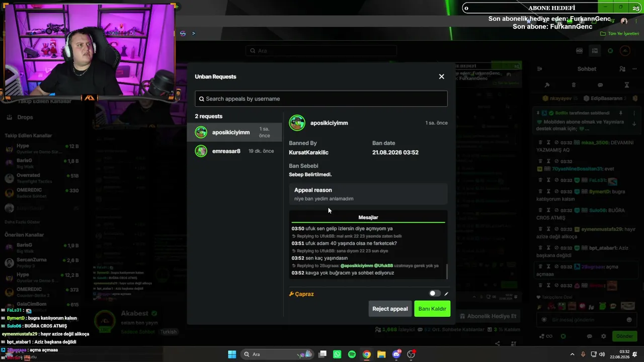Open File Explorer from the taskbar
Screen dimensions: 644x362
click(x=381, y=354)
